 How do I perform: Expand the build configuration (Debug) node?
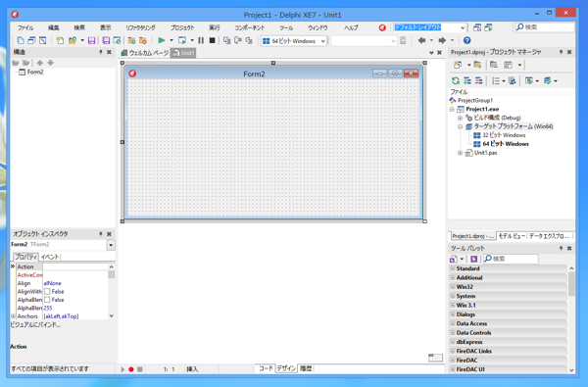click(x=460, y=118)
